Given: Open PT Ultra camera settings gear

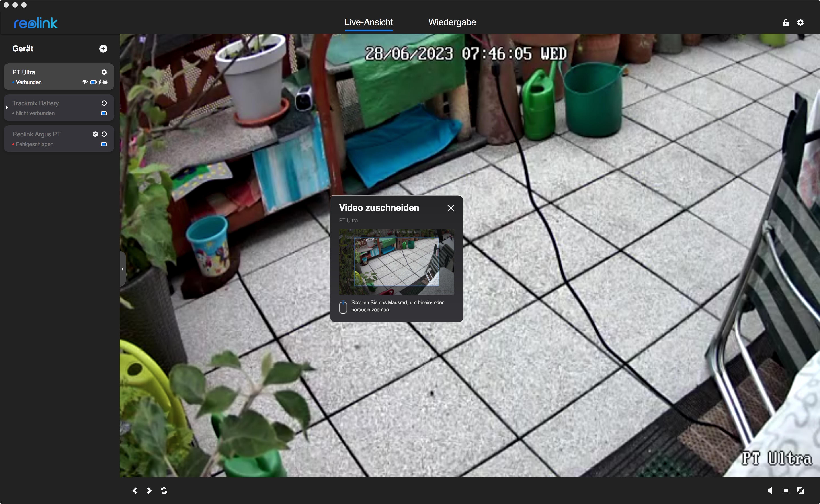Looking at the screenshot, I should (104, 72).
